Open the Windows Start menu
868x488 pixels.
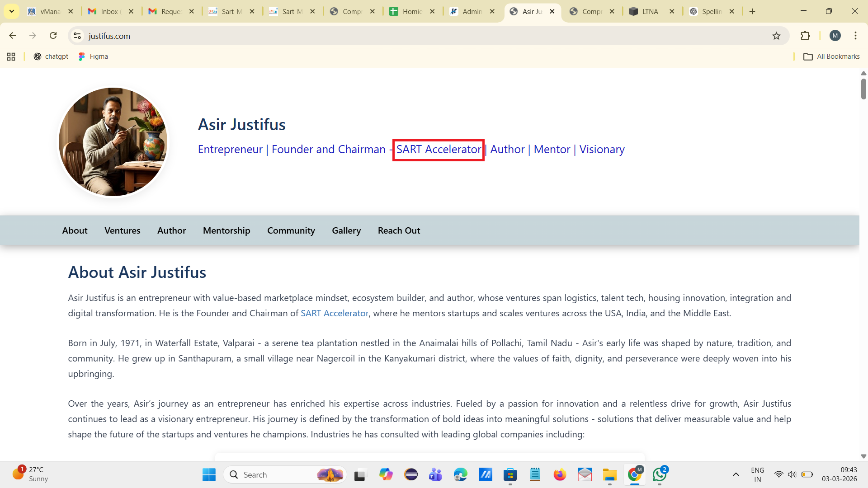click(209, 475)
